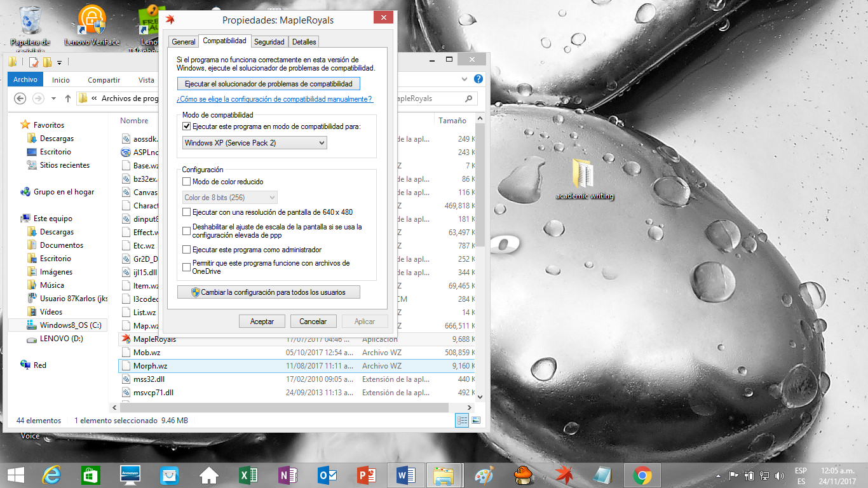
Task: Open Explorer help question mark icon
Action: [x=478, y=79]
